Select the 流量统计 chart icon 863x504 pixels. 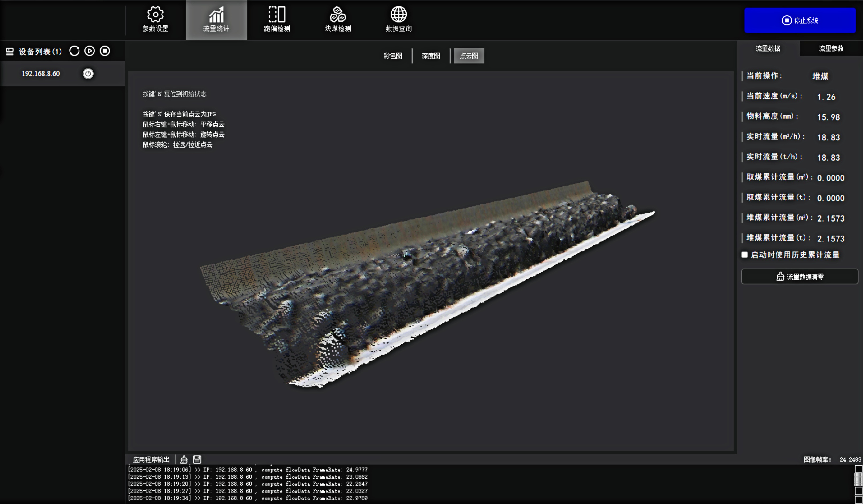click(x=216, y=19)
